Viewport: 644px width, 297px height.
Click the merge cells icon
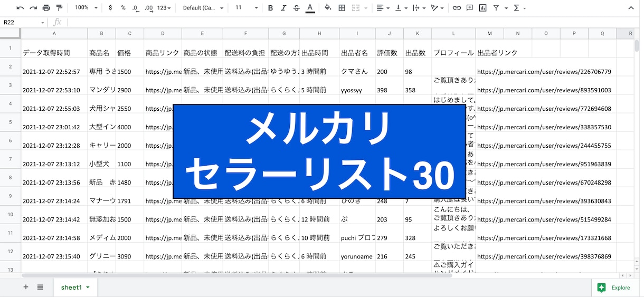tap(355, 8)
